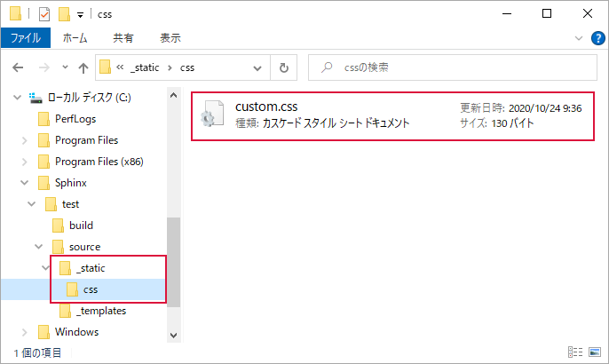Click the navigation pane scrollbar thumb

[174, 262]
